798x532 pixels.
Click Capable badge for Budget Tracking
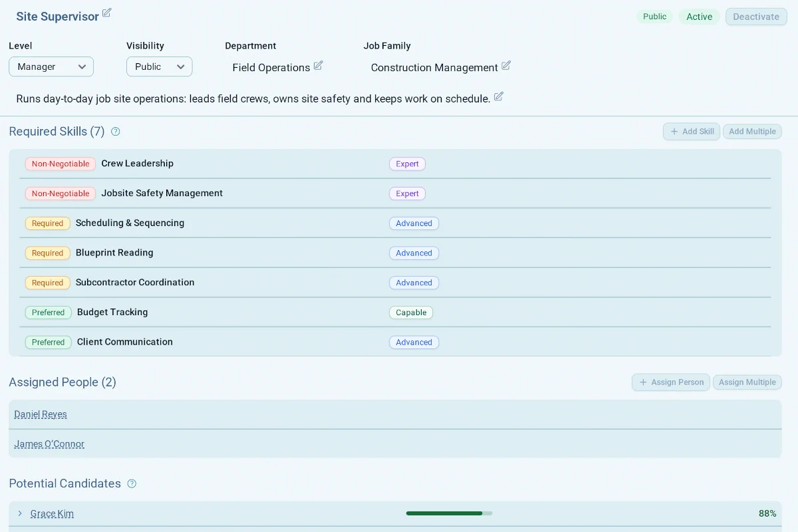411,313
